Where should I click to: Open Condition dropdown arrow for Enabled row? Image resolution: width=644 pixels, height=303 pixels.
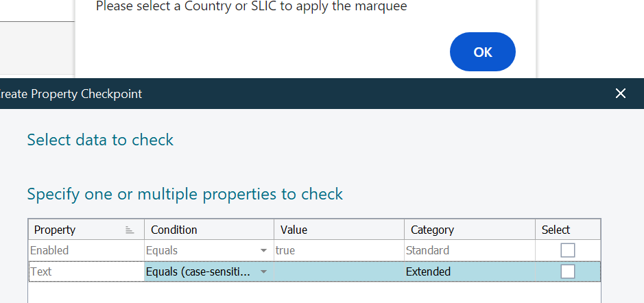point(264,251)
